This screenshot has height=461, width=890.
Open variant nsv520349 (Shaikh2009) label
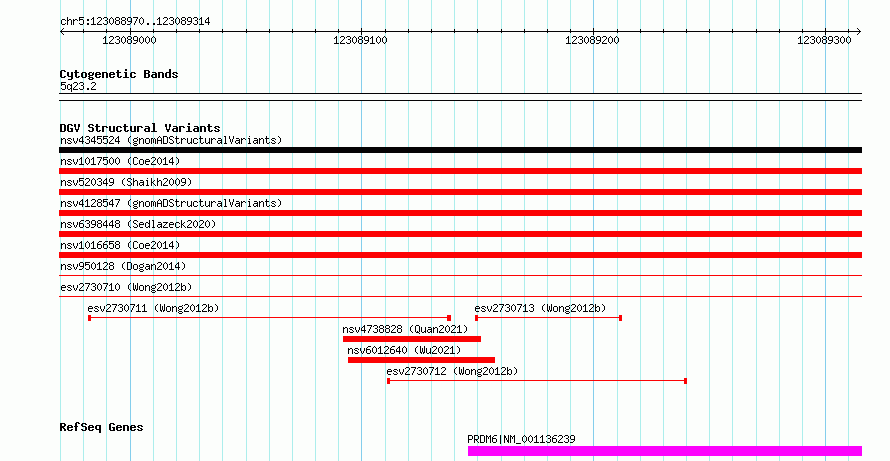coord(126,182)
